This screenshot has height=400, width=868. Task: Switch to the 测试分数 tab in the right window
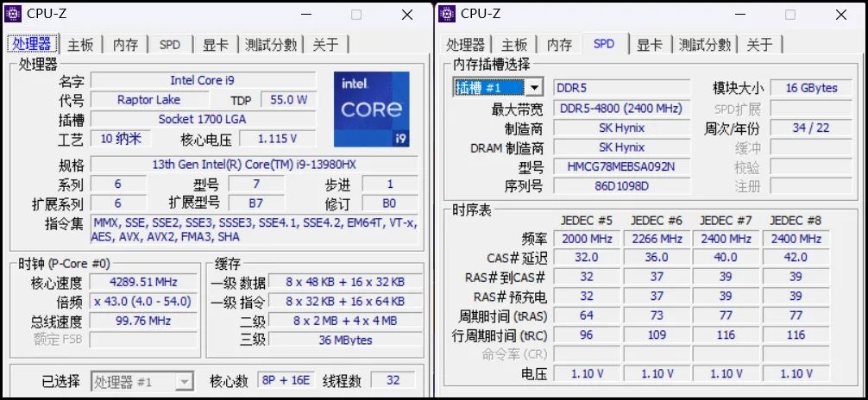(x=704, y=45)
